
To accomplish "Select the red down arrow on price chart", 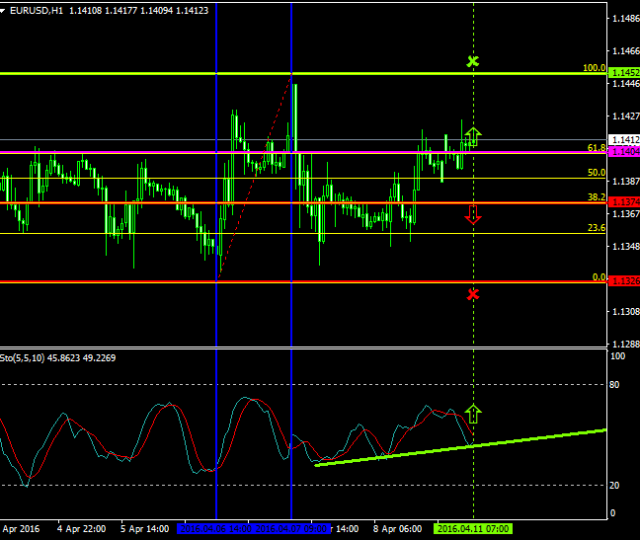I will pos(473,213).
